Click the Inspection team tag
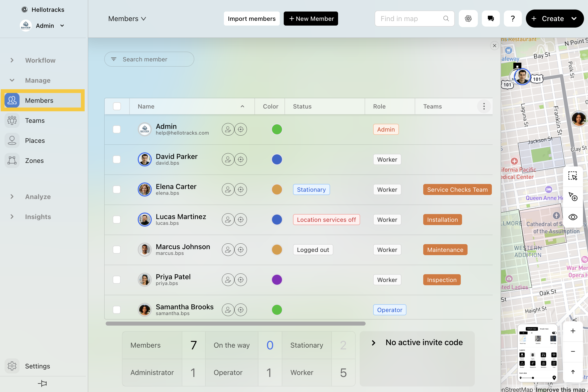Viewport: 588px width, 392px height. [442, 280]
